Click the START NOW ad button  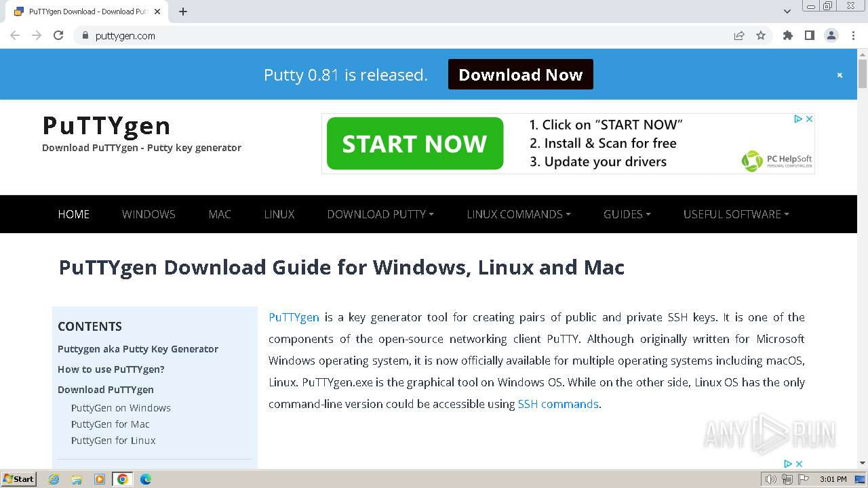pyautogui.click(x=415, y=144)
